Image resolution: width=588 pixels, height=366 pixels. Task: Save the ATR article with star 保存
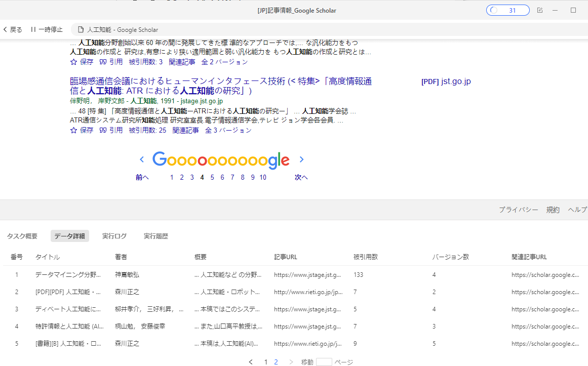pyautogui.click(x=82, y=130)
